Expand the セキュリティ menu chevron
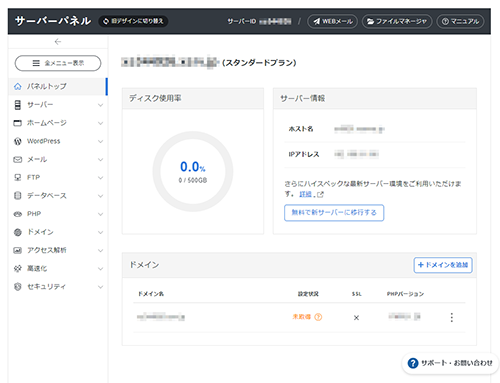Image resolution: width=500 pixels, height=383 pixels. (100, 287)
